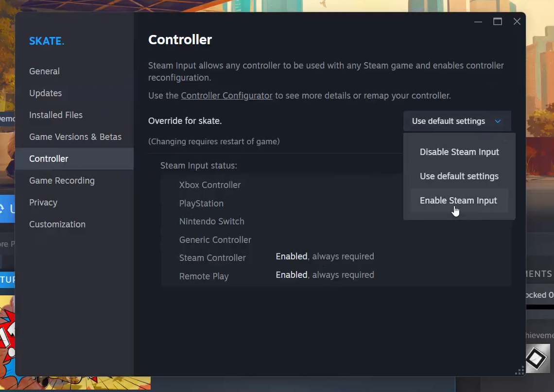Screen dimensions: 554x392
Task: Click the achievement badge thumbnail
Action: 537,358
